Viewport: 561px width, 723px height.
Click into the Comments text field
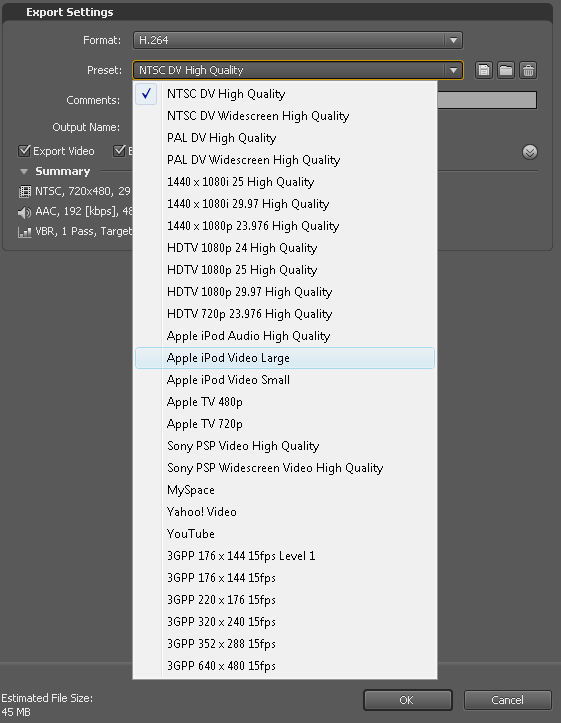coord(487,100)
